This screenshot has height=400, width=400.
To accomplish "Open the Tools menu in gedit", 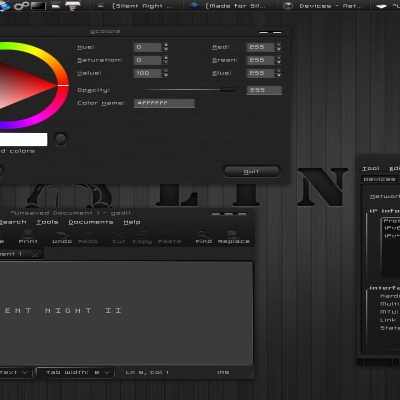I will pyautogui.click(x=47, y=222).
